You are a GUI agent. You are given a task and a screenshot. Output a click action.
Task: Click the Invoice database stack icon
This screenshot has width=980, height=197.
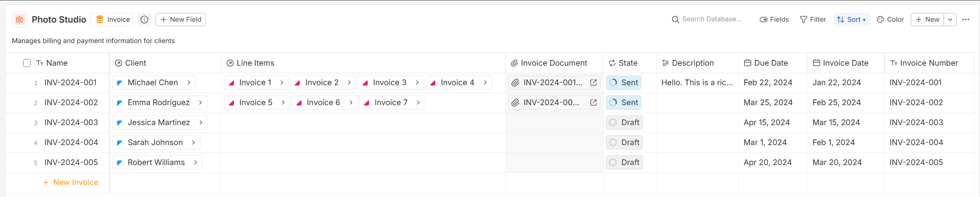click(x=100, y=20)
